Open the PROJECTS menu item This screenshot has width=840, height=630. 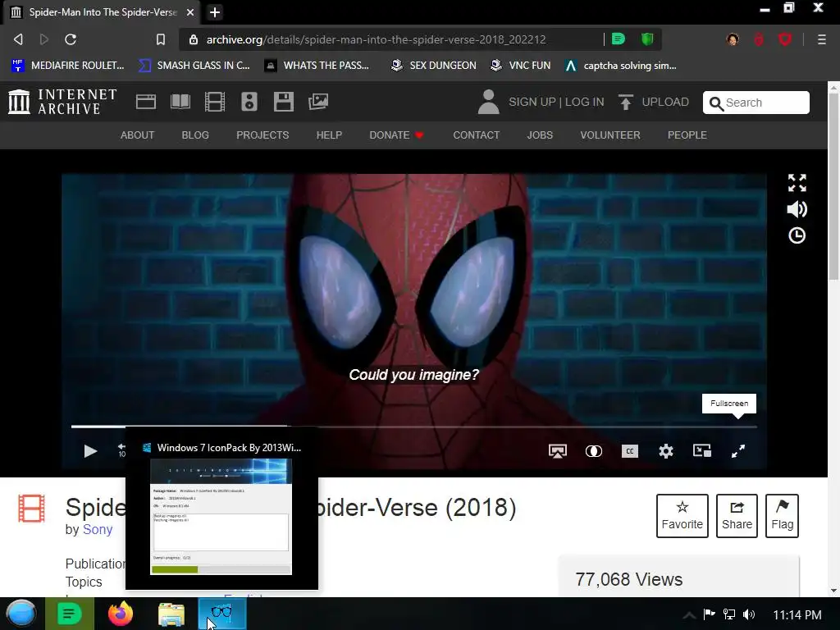tap(262, 135)
